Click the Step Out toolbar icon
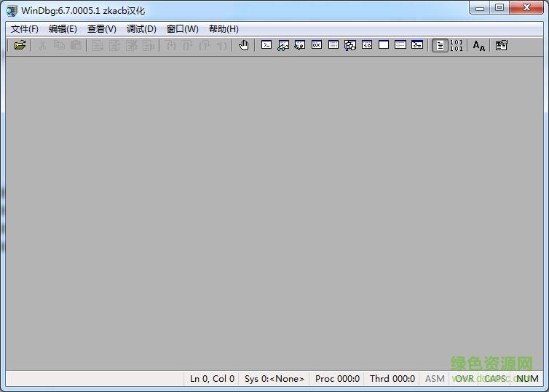 click(204, 45)
